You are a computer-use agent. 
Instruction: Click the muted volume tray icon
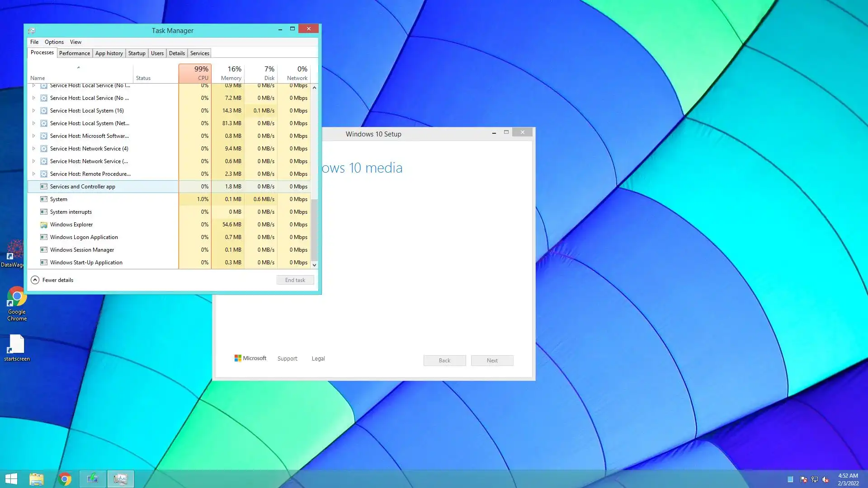pos(826,479)
